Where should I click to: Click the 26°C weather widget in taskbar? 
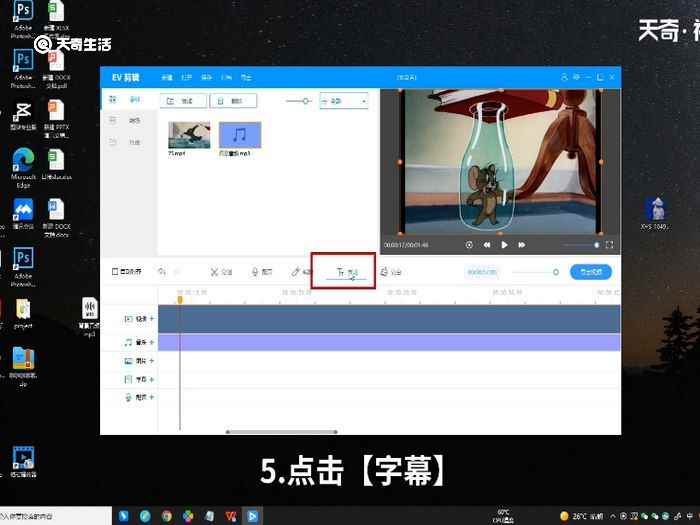click(581, 516)
